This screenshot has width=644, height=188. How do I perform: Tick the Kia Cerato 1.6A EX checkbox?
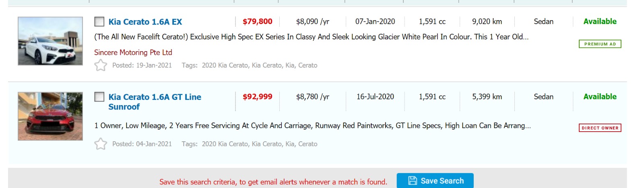pyautogui.click(x=99, y=22)
